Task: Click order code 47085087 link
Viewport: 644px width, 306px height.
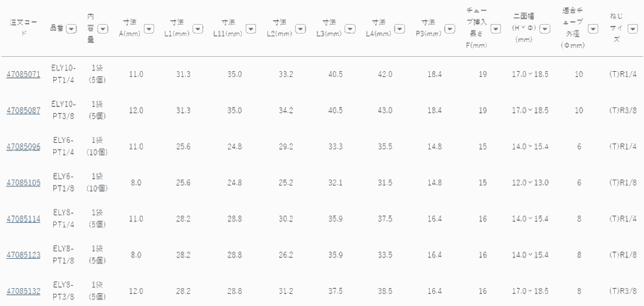Action: [x=24, y=111]
